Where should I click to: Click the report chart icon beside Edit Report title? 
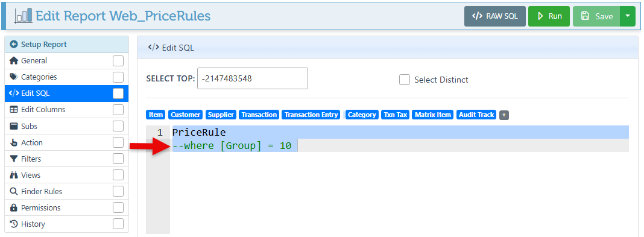pyautogui.click(x=24, y=16)
